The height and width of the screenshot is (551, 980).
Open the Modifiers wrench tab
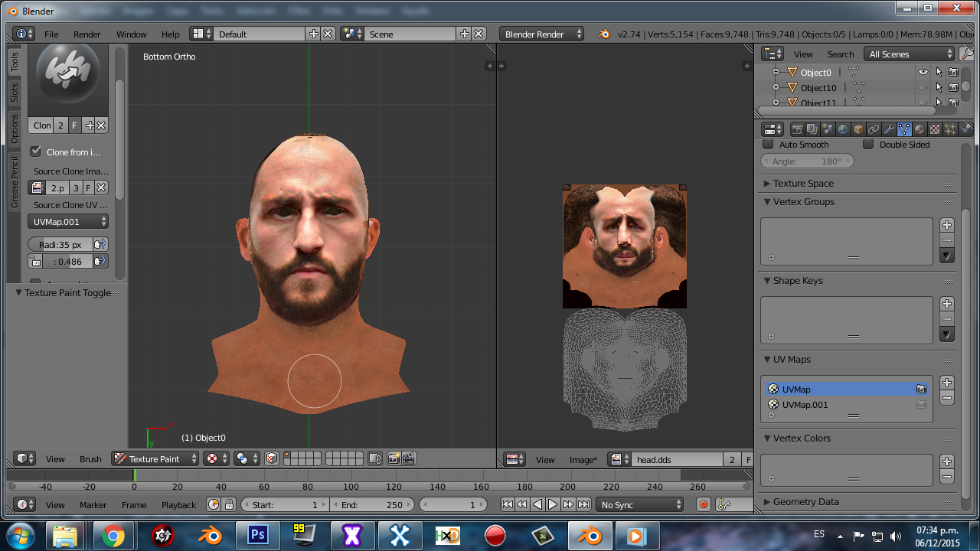click(889, 129)
